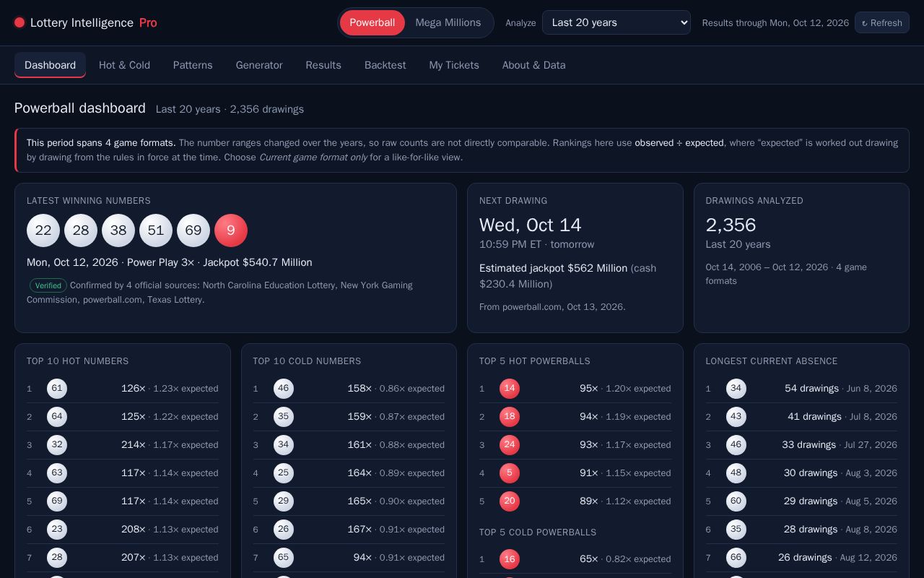Go to the About & Data tab
Screen dimensions: 924x578
pyautogui.click(x=534, y=65)
